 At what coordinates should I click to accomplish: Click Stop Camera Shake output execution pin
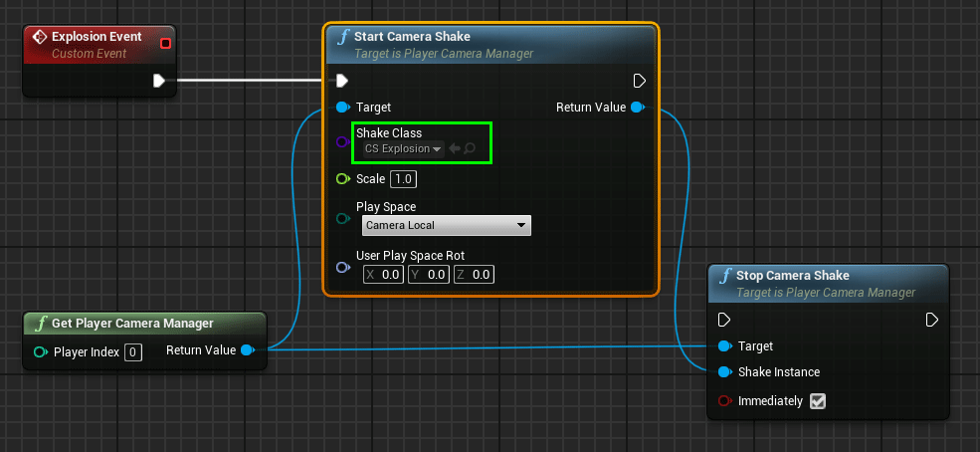coord(931,320)
